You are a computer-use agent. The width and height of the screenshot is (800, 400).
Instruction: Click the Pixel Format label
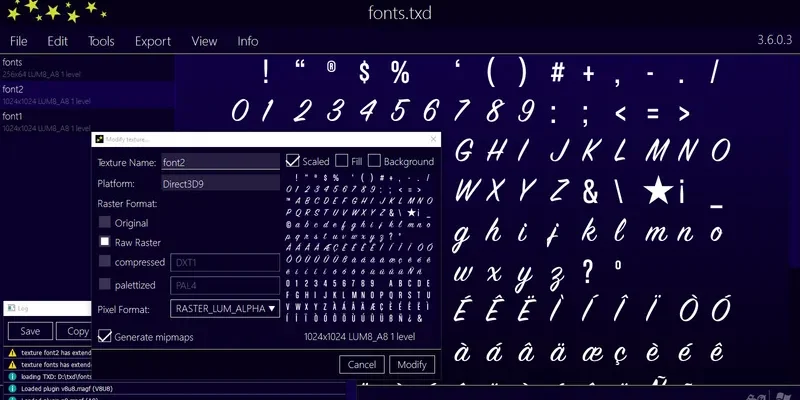click(x=123, y=310)
